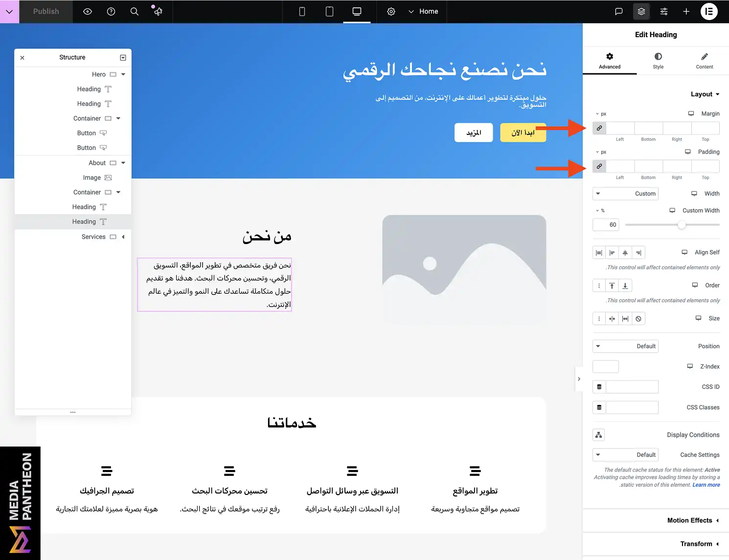Image resolution: width=729 pixels, height=560 pixels.
Task: Click the Custom Width value field
Action: point(606,225)
